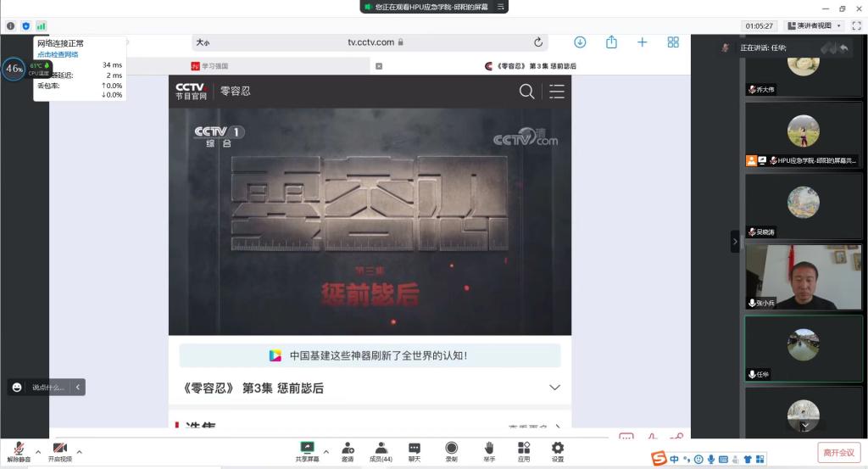
Task: Click the check network (点击检查网络) link
Action: [57, 54]
